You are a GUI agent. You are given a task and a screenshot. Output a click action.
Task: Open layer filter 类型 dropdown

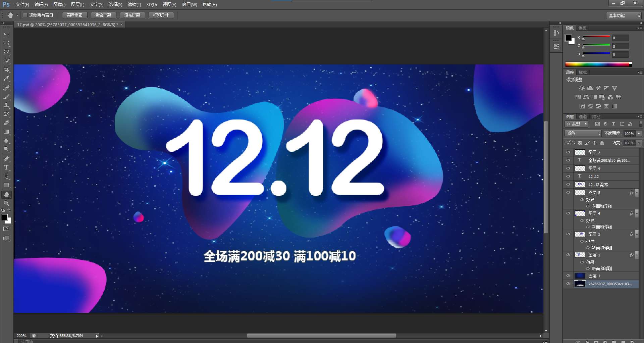click(577, 124)
